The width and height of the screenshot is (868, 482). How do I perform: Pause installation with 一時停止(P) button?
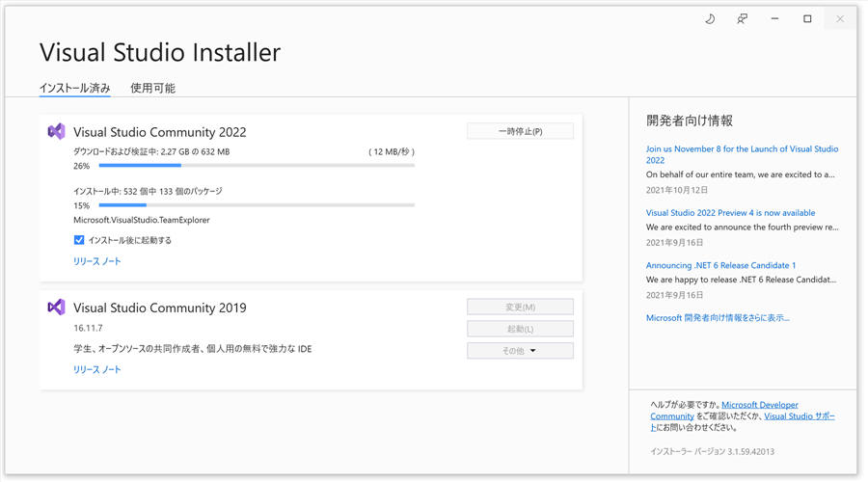520,131
